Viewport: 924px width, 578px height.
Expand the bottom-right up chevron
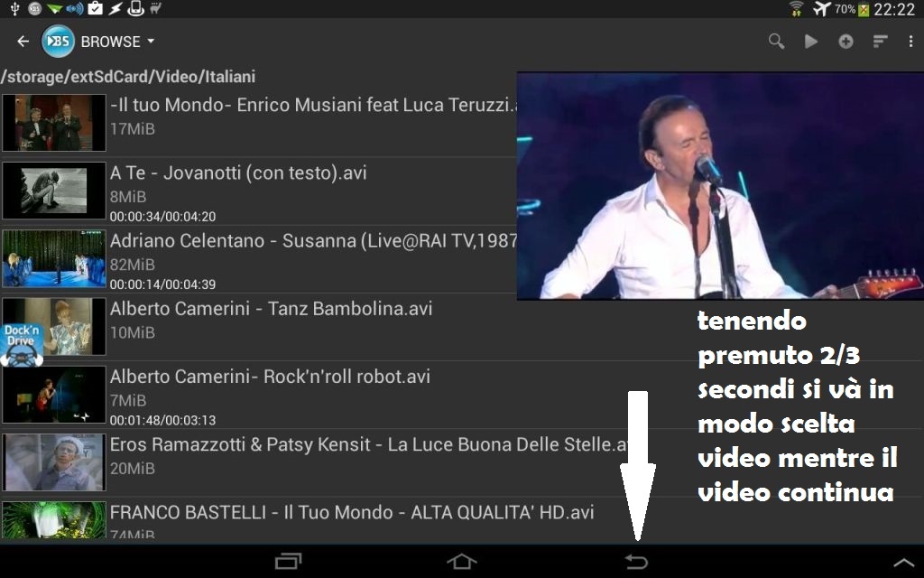coord(903,562)
